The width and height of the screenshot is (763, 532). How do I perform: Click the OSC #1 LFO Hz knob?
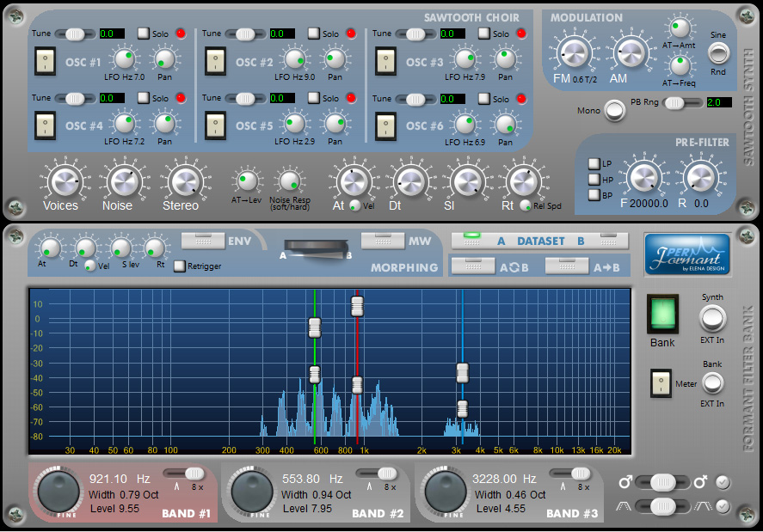(125, 59)
